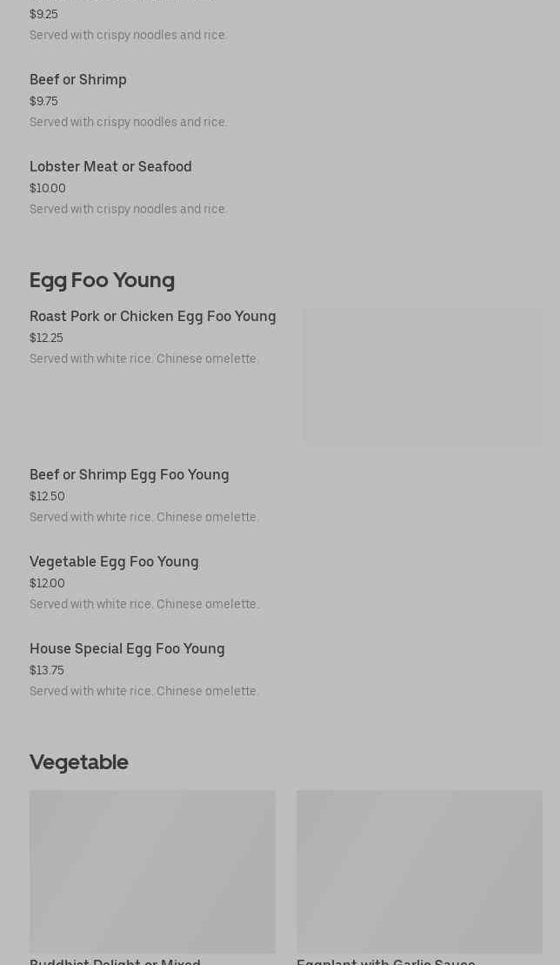The height and width of the screenshot is (965, 560).
Task: Open the Vegetable Egg Foo Young item
Action: click(x=114, y=562)
